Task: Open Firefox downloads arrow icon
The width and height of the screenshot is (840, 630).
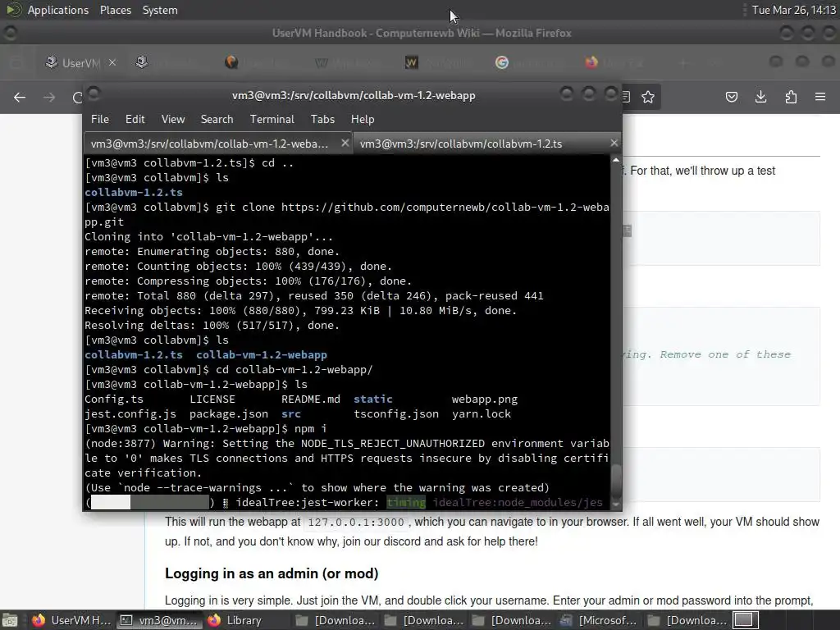Action: pos(760,97)
